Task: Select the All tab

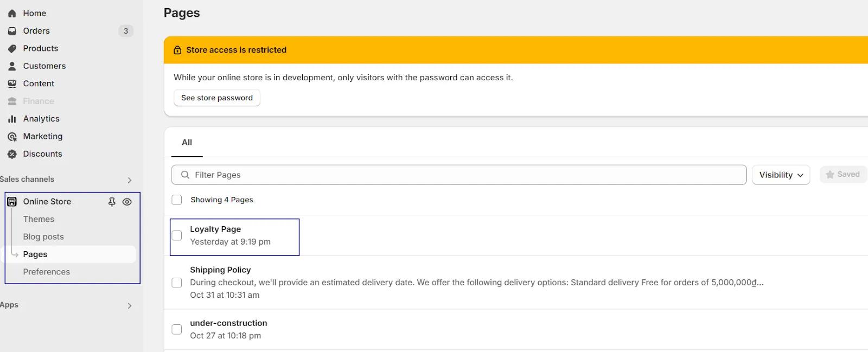Action: (x=187, y=142)
